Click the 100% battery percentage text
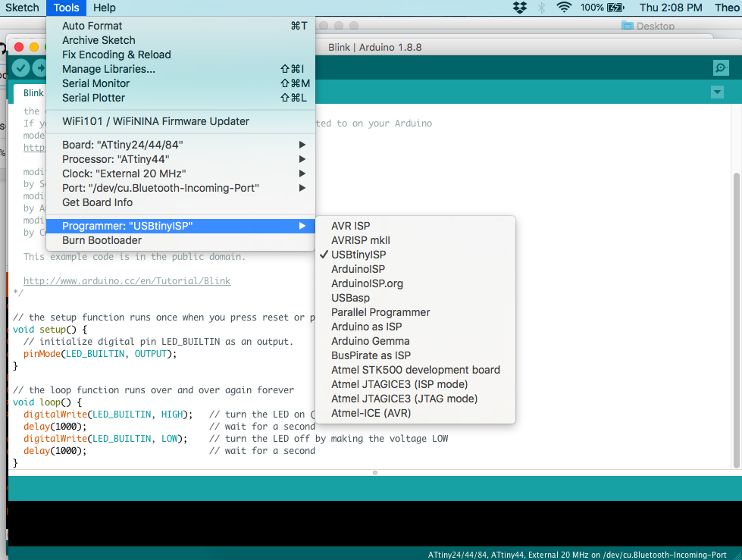The height and width of the screenshot is (560, 742). 591,8
